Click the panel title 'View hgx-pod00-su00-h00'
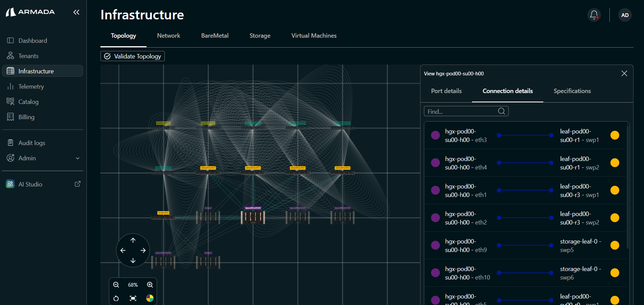644x305 pixels. [454, 74]
